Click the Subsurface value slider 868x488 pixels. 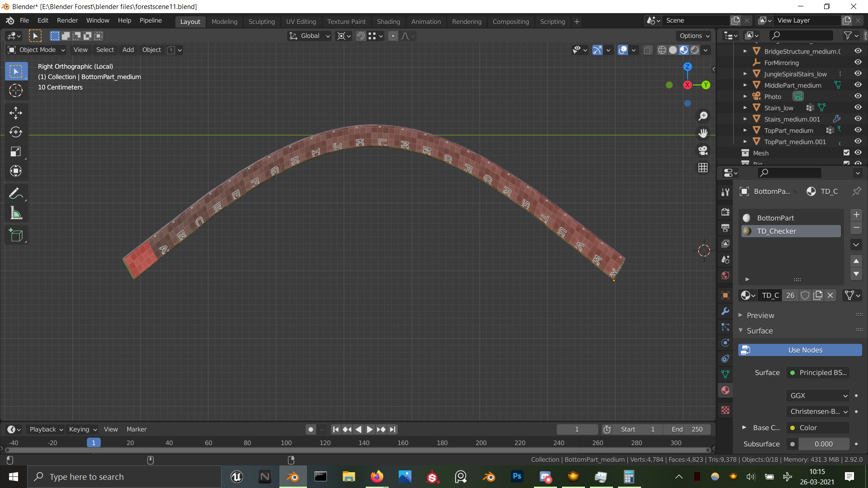pyautogui.click(x=823, y=444)
